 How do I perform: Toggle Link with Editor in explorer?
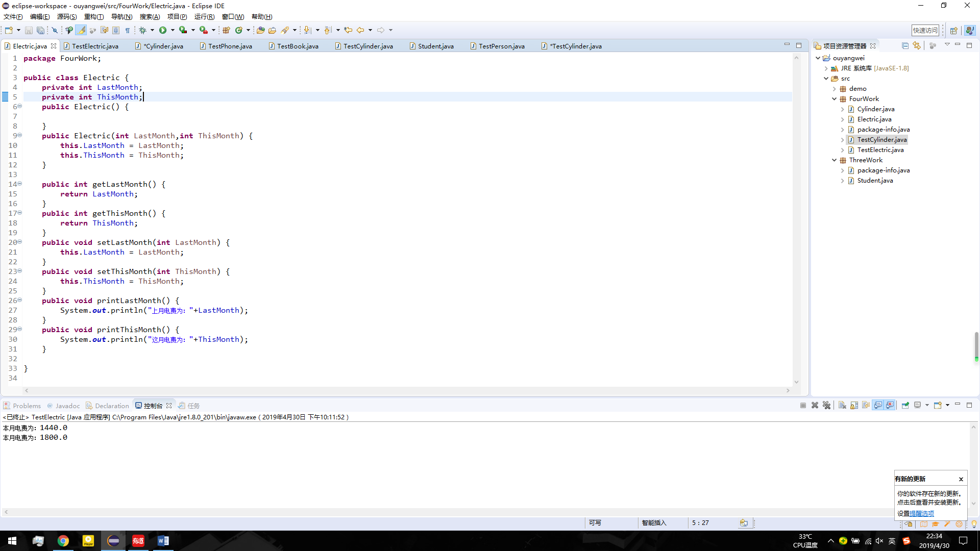click(x=917, y=46)
